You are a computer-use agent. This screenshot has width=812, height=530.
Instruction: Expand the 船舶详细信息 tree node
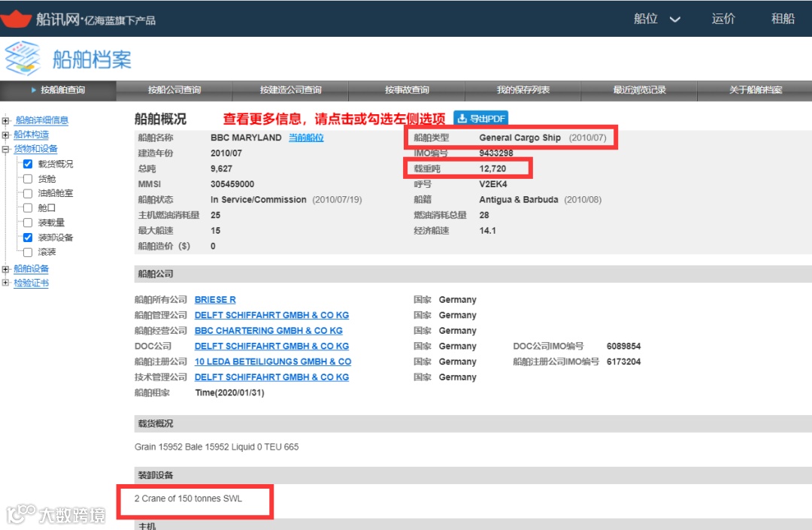[6, 120]
